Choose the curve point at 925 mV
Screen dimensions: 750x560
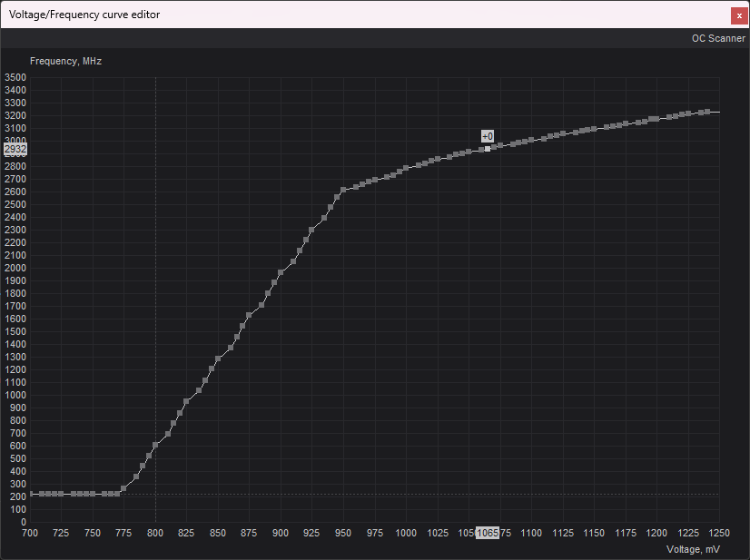point(311,231)
